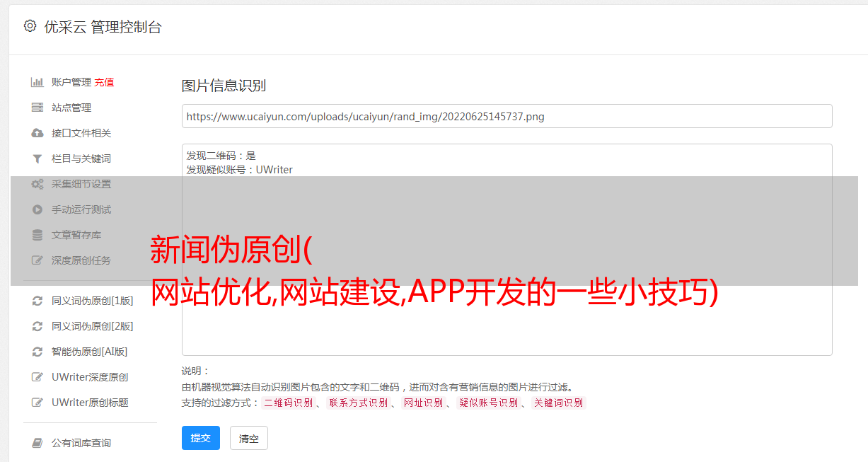Viewport: 868px width, 462px height.
Task: Click the 发现疑似账号：UWriter result line
Action: point(240,170)
